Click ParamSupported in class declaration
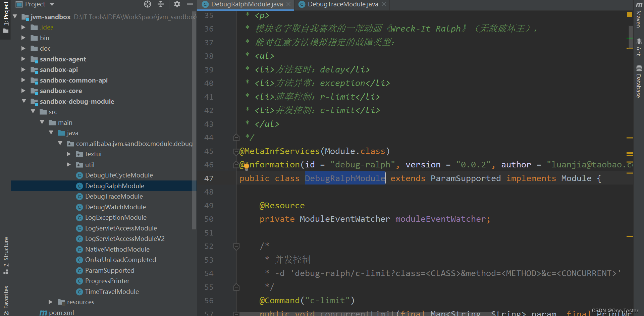The image size is (644, 316). tap(466, 178)
